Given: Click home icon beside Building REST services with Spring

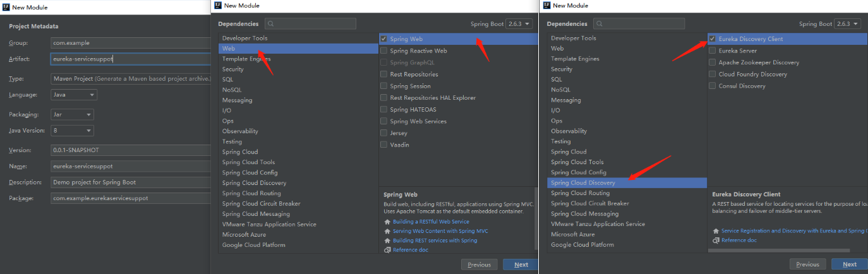Looking at the screenshot, I should [387, 241].
